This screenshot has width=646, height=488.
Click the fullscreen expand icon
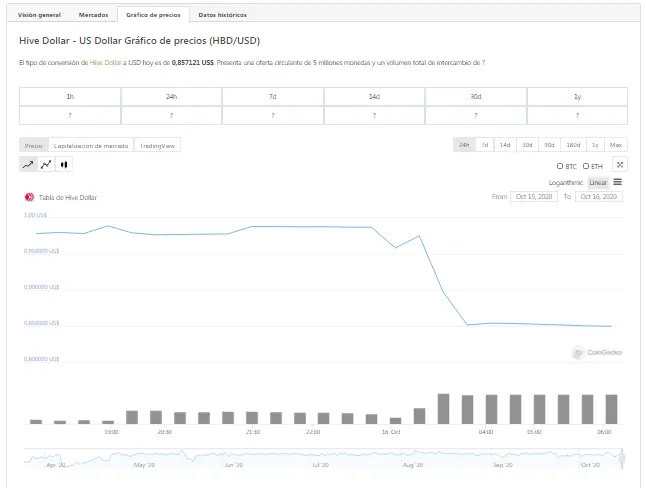620,165
